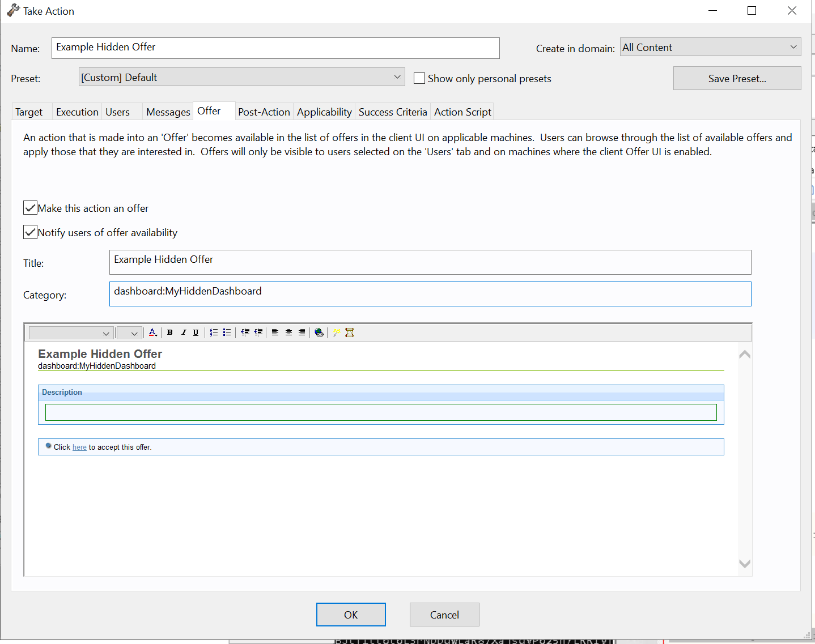
Task: Align text left in editor
Action: click(x=275, y=332)
